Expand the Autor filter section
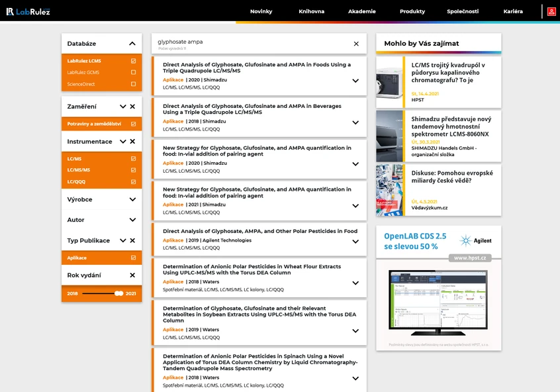This screenshot has height=392, width=560. point(132,220)
